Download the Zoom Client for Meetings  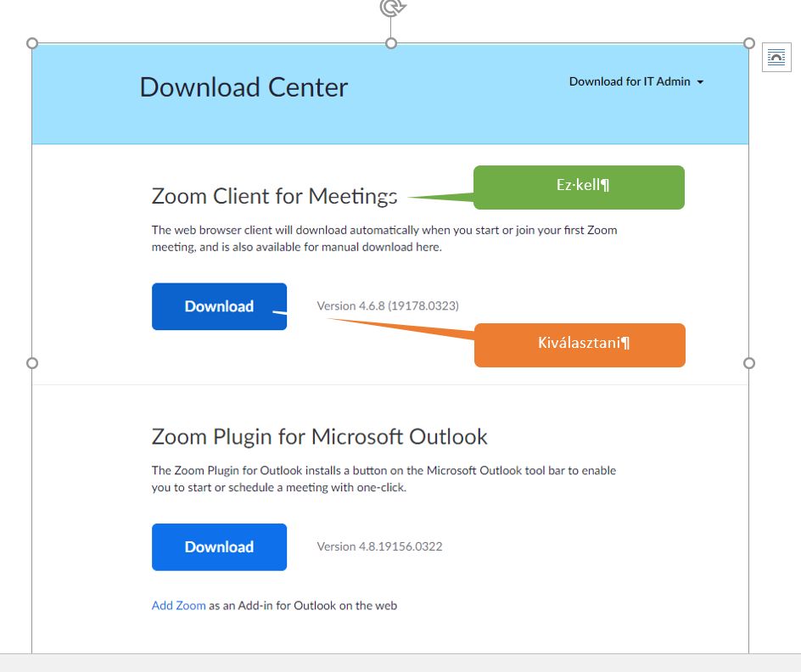point(219,306)
